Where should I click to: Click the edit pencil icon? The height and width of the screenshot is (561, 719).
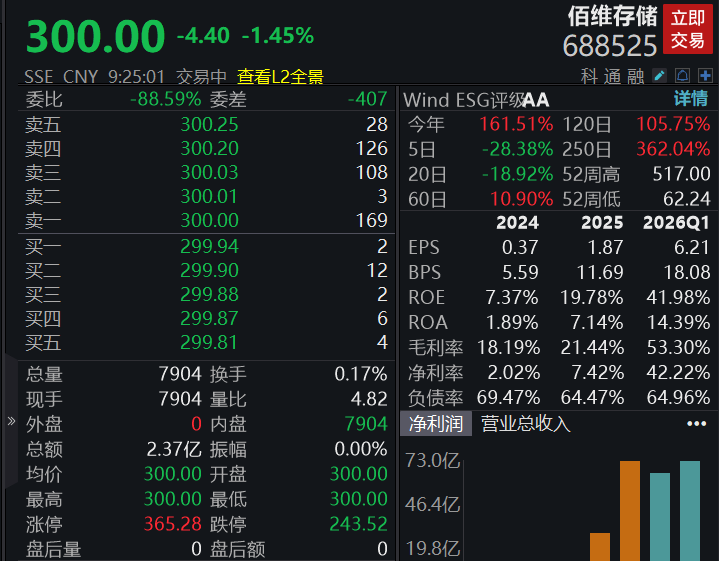[x=659, y=76]
